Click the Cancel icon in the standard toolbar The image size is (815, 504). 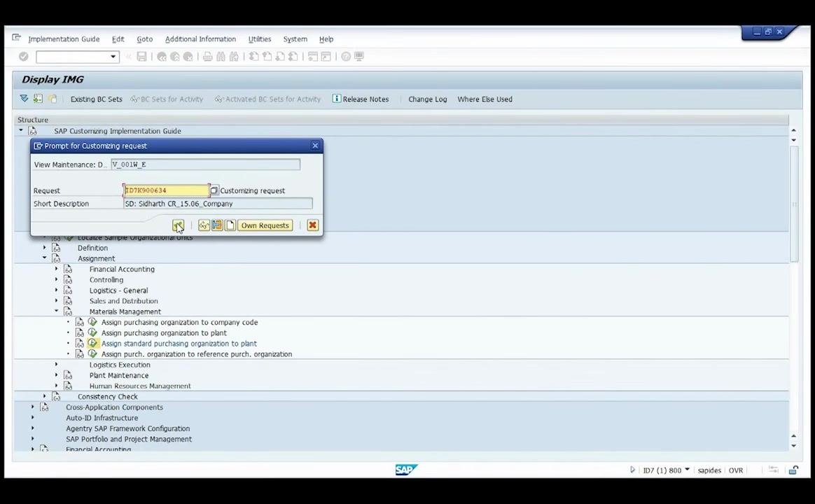point(188,57)
